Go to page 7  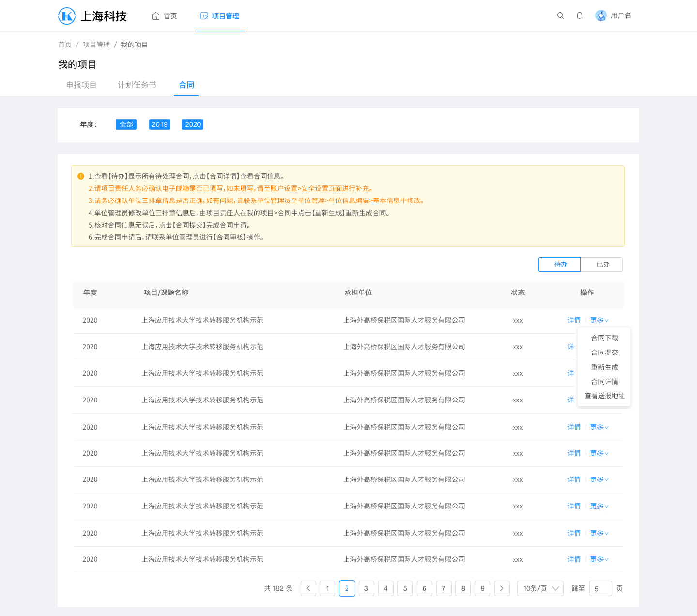(444, 588)
